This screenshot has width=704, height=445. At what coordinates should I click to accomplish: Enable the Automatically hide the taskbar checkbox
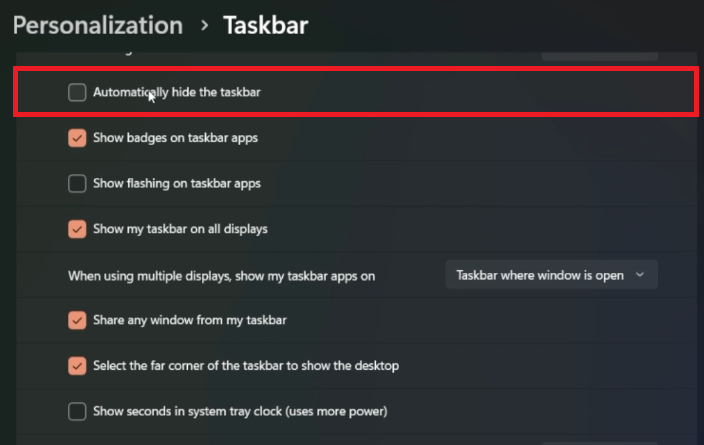pos(77,92)
